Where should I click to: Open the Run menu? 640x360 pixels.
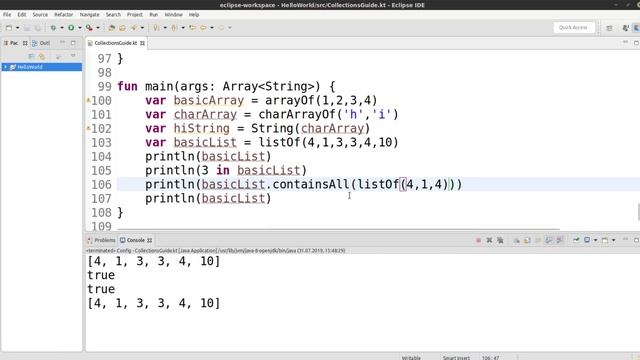(x=153, y=14)
